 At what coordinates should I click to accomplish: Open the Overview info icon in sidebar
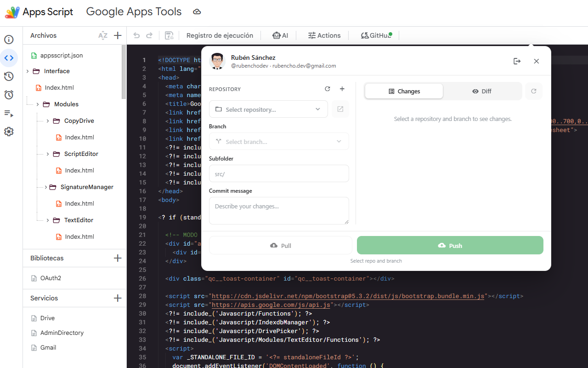tap(9, 40)
